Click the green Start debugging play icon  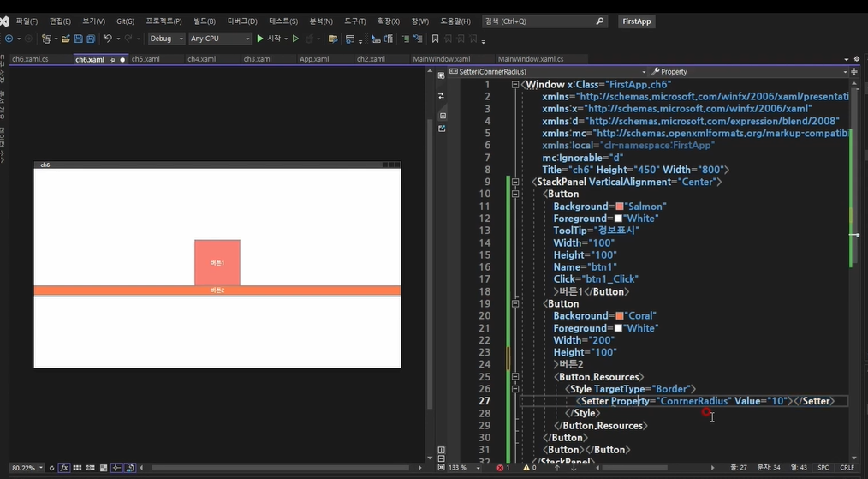pos(259,39)
